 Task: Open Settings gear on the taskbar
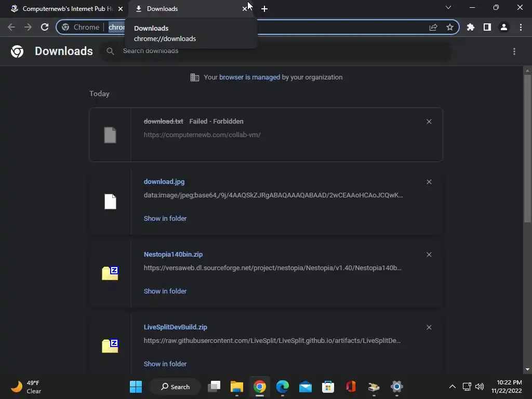(396, 387)
